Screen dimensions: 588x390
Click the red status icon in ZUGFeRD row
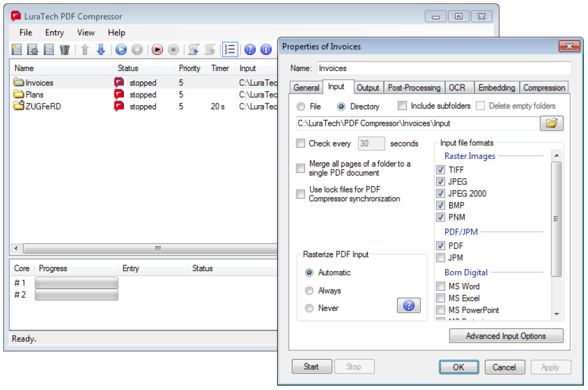pos(119,106)
